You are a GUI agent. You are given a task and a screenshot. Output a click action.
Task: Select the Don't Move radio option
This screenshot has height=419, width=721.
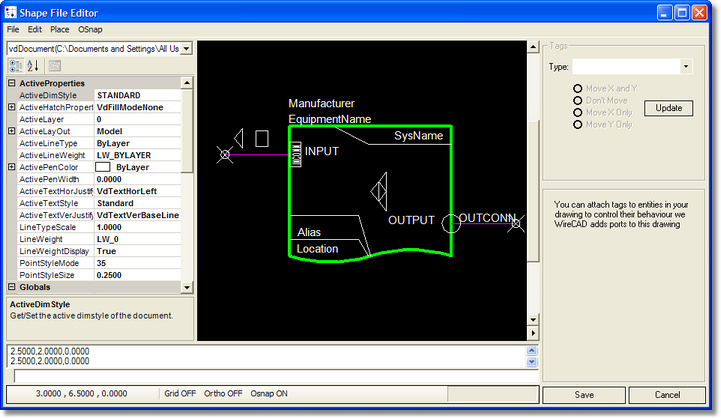[578, 101]
